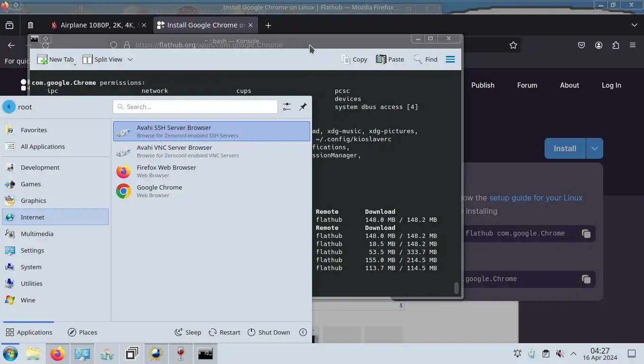Image resolution: width=644 pixels, height=364 pixels.
Task: Open the Utilities category
Action: click(x=55, y=283)
